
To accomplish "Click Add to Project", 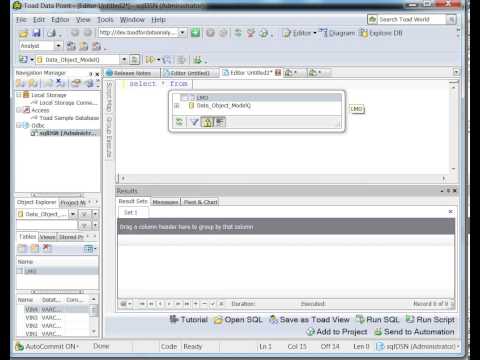I will 337,332.
